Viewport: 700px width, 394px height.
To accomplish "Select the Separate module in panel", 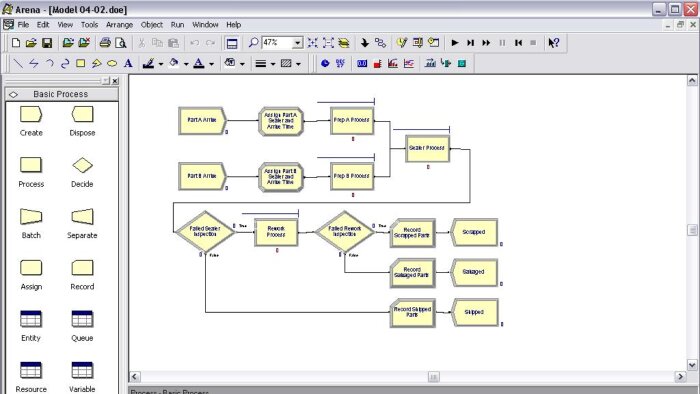I will tap(82, 224).
